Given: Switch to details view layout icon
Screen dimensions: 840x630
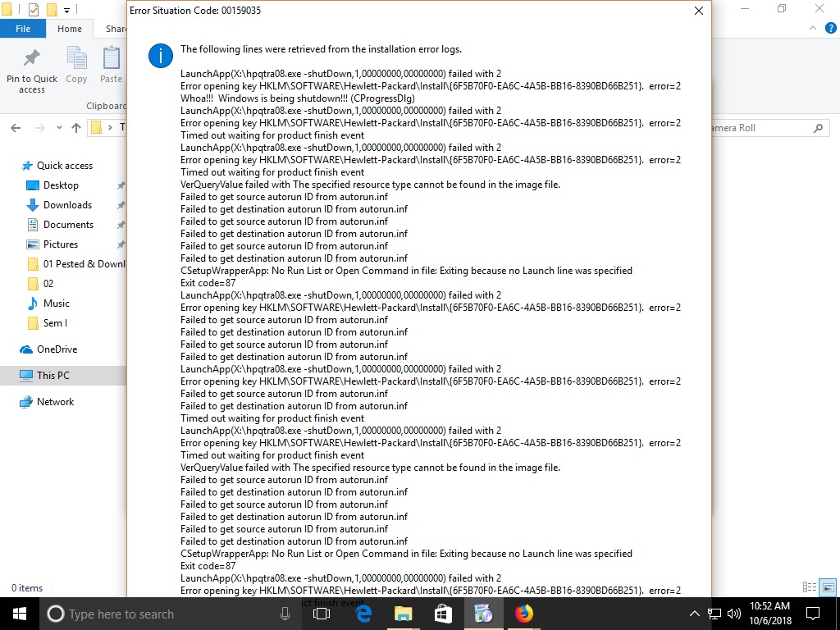Looking at the screenshot, I should [810, 587].
